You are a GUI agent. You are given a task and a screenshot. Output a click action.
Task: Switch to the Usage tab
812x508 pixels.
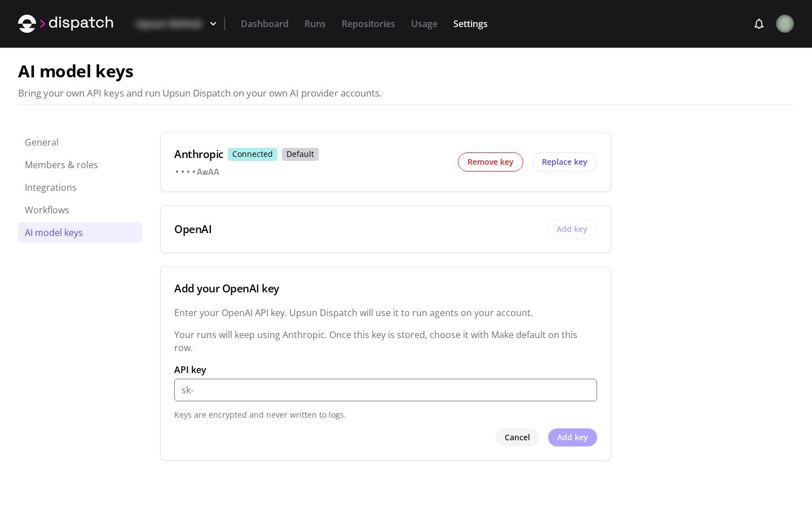[x=424, y=24]
